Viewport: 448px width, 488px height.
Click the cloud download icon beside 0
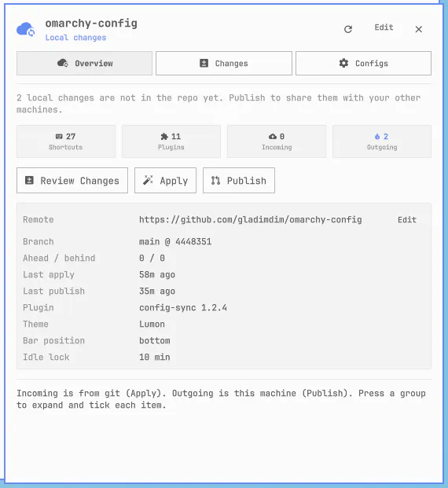tap(273, 137)
